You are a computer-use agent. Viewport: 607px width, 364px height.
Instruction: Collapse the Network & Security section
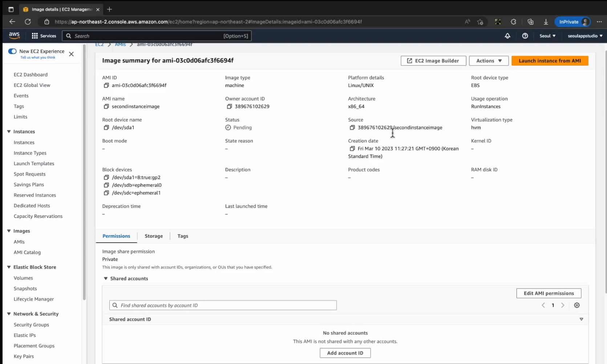coord(9,314)
